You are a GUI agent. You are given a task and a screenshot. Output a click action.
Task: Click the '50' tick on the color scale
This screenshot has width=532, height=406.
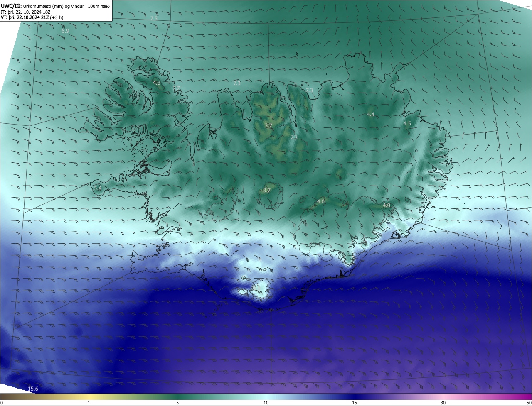(529, 403)
